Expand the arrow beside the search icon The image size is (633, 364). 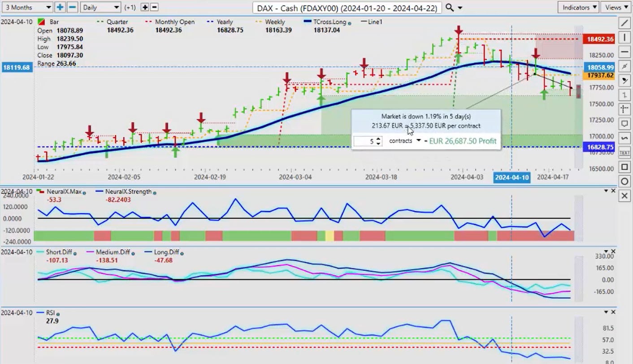click(460, 8)
